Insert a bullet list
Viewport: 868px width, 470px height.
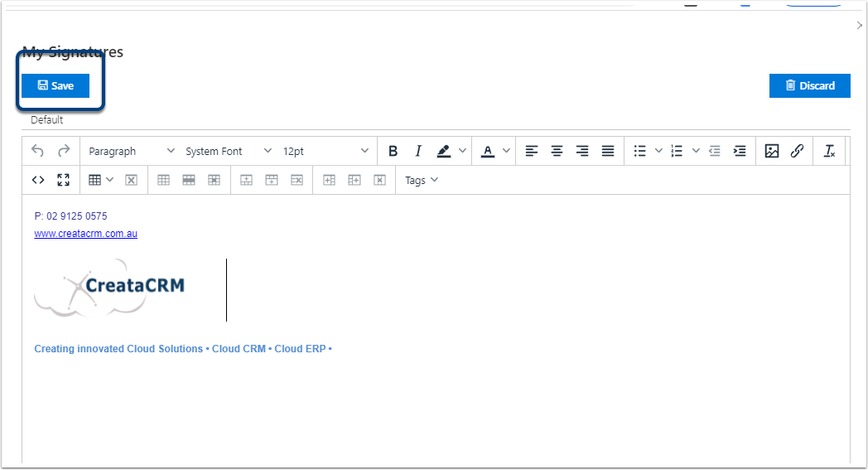640,151
